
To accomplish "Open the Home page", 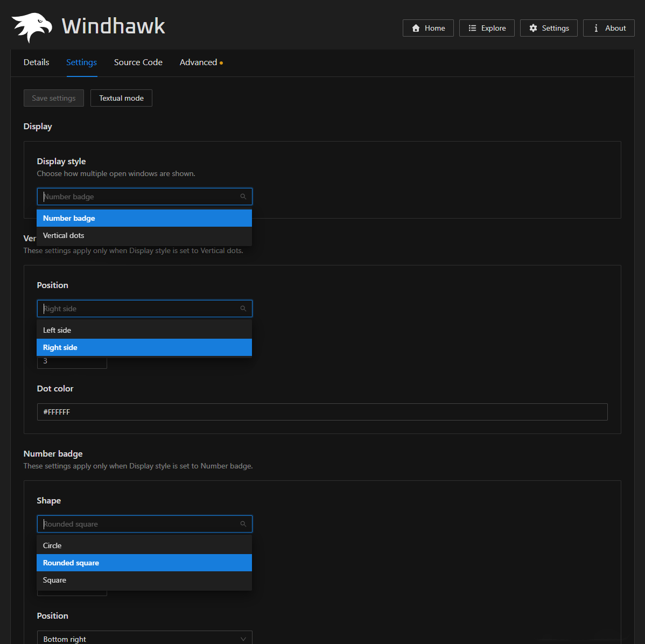I will 428,28.
